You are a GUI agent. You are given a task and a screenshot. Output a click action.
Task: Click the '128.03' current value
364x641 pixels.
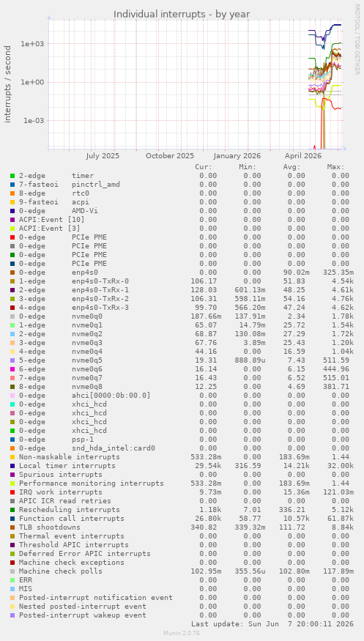tap(204, 290)
